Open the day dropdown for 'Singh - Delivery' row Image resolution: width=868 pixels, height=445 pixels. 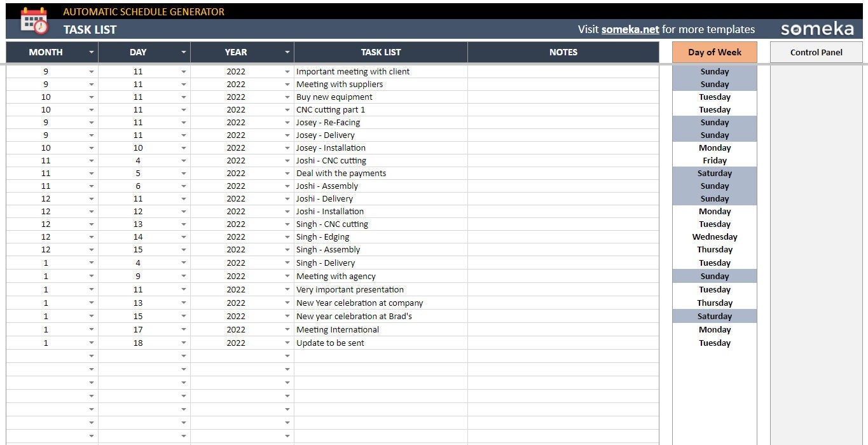click(x=183, y=263)
